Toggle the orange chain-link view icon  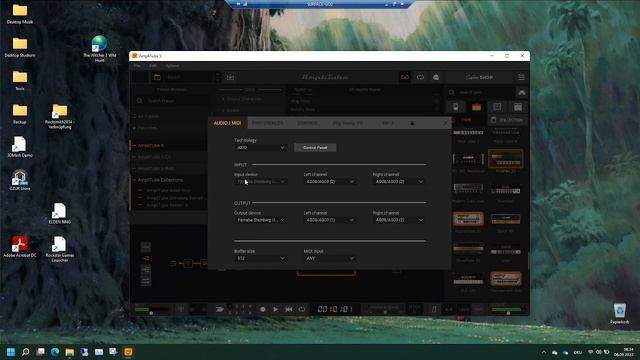point(404,77)
